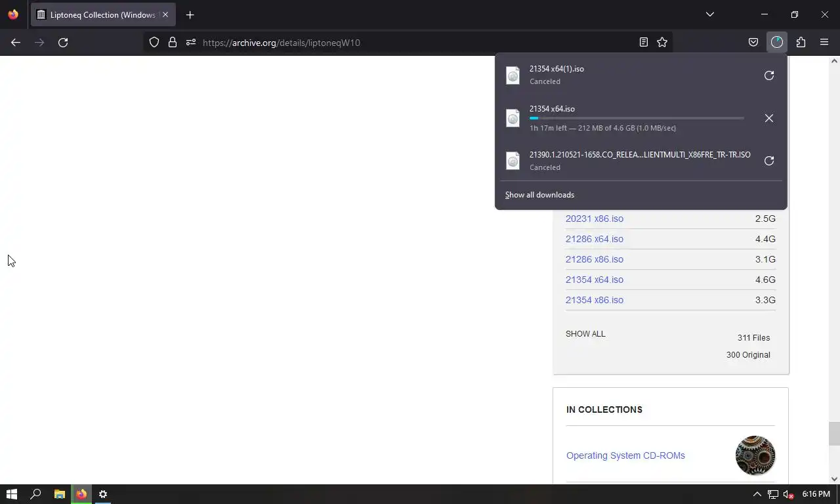The height and width of the screenshot is (504, 840).
Task: Download 20231 x86.iso link
Action: click(595, 219)
